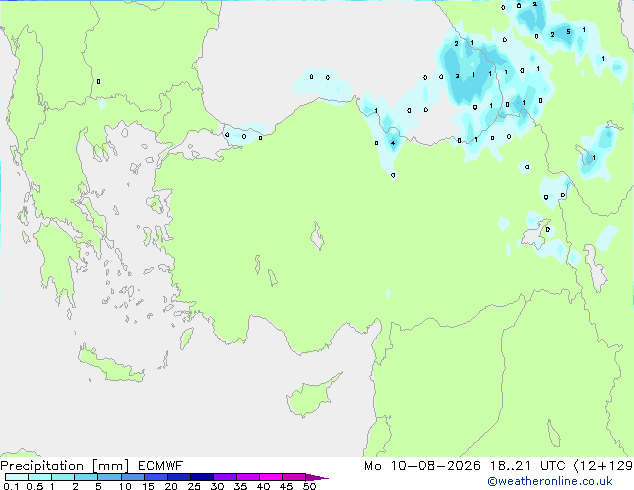This screenshot has width=634, height=490.
Task: Click the legend value "50"
Action: pyautogui.click(x=309, y=486)
